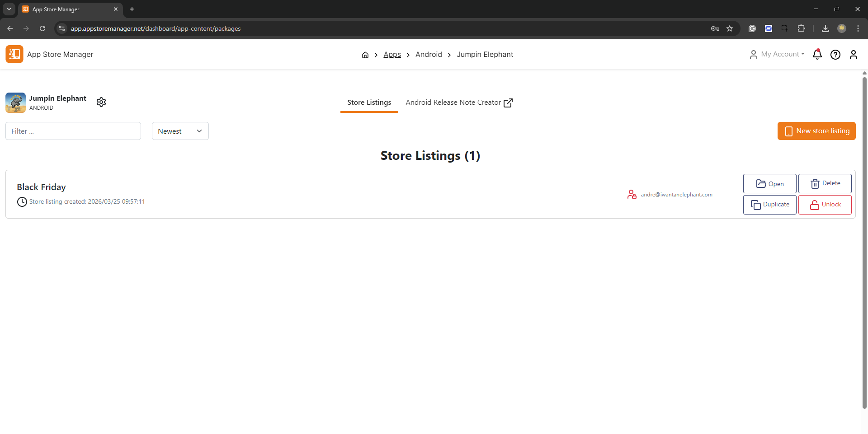Expand the Newest sort dropdown
Image resolution: width=868 pixels, height=434 pixels.
pyautogui.click(x=180, y=131)
